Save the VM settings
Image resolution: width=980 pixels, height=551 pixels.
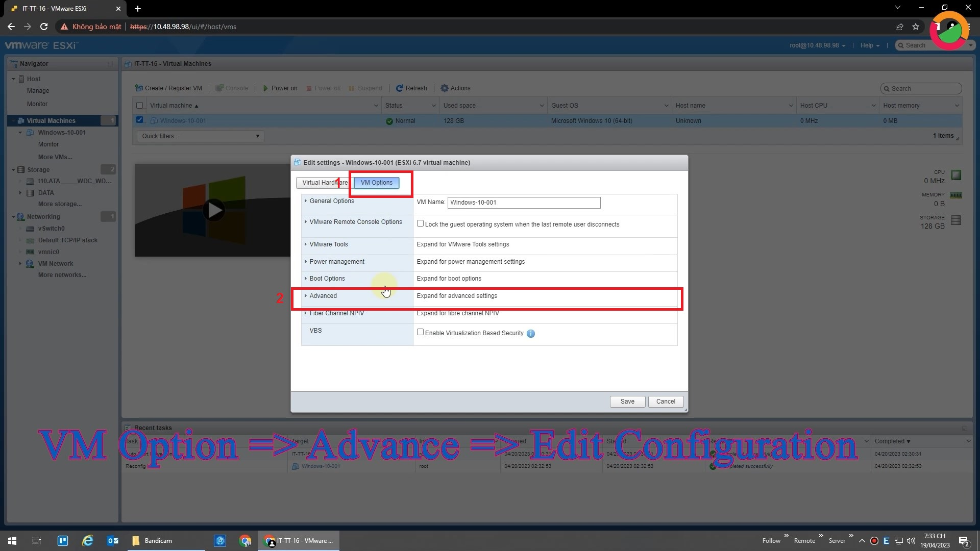(x=627, y=402)
